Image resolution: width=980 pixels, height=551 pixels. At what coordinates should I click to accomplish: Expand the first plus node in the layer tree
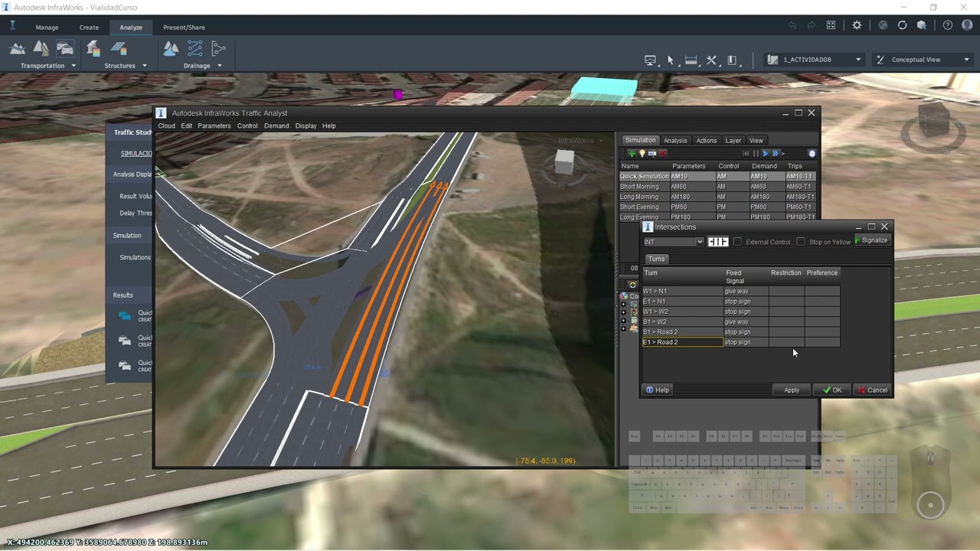(x=623, y=304)
